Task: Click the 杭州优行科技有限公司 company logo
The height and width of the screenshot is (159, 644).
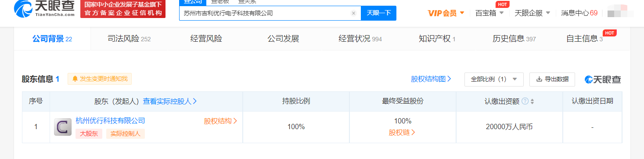Action: [x=63, y=127]
